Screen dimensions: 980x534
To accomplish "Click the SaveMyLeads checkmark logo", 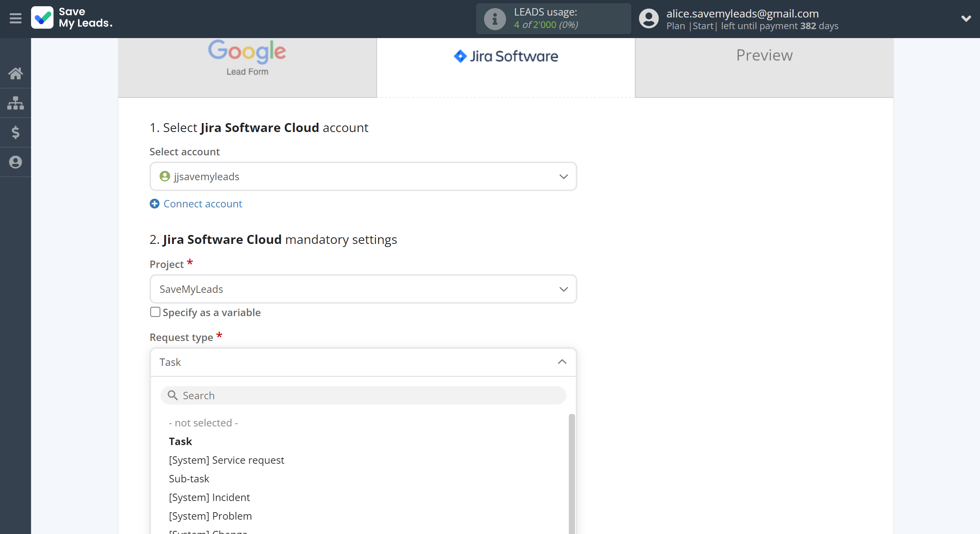I will (42, 18).
